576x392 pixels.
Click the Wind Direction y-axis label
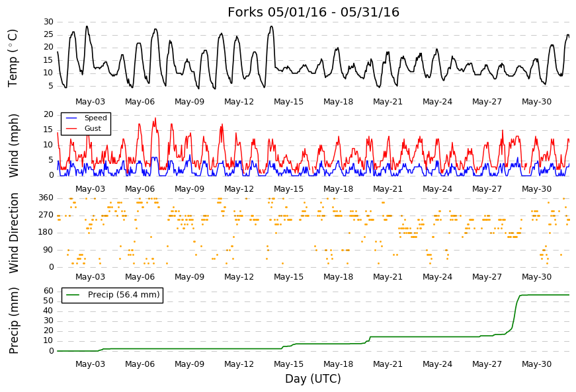[x=14, y=233]
